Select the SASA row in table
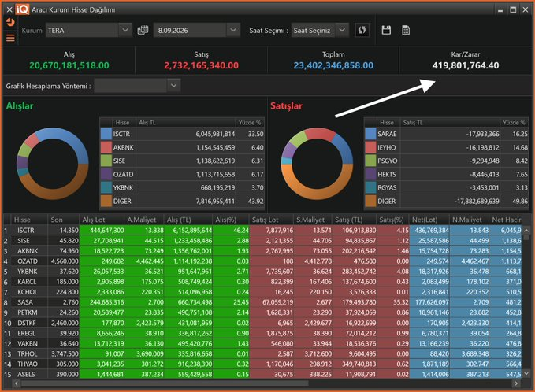This screenshot has height=392, width=535. [262, 302]
